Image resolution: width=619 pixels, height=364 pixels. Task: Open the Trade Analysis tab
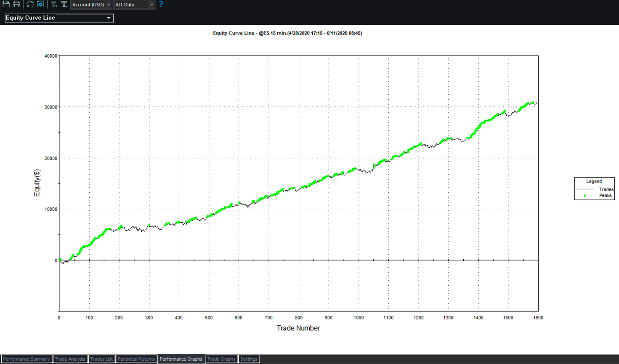click(70, 359)
